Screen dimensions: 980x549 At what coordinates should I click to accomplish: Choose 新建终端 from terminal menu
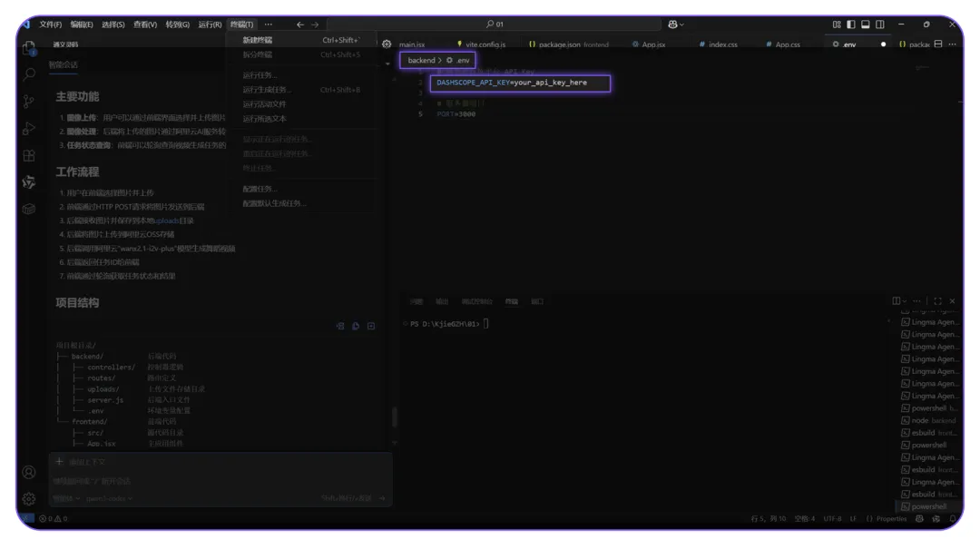[x=302, y=40]
